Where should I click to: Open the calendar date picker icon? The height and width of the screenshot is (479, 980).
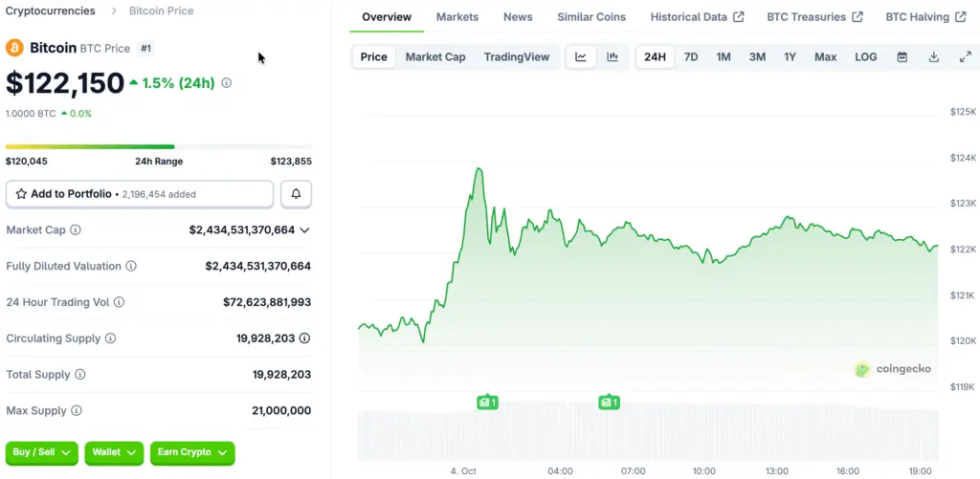(x=902, y=57)
